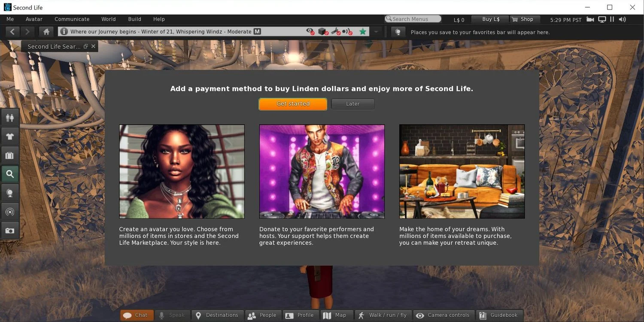This screenshot has width=644, height=322.
Task: Click the location address bar text
Action: coord(161,32)
